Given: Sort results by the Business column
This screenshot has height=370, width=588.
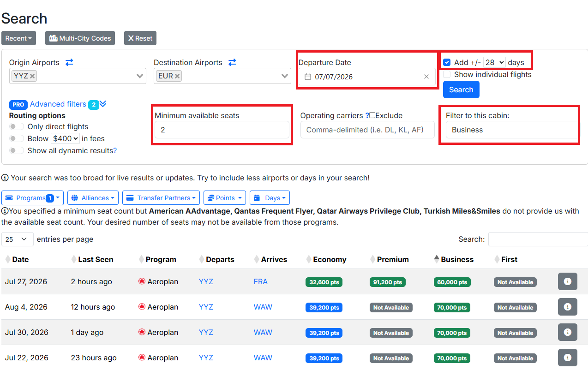Looking at the screenshot, I should pyautogui.click(x=456, y=259).
